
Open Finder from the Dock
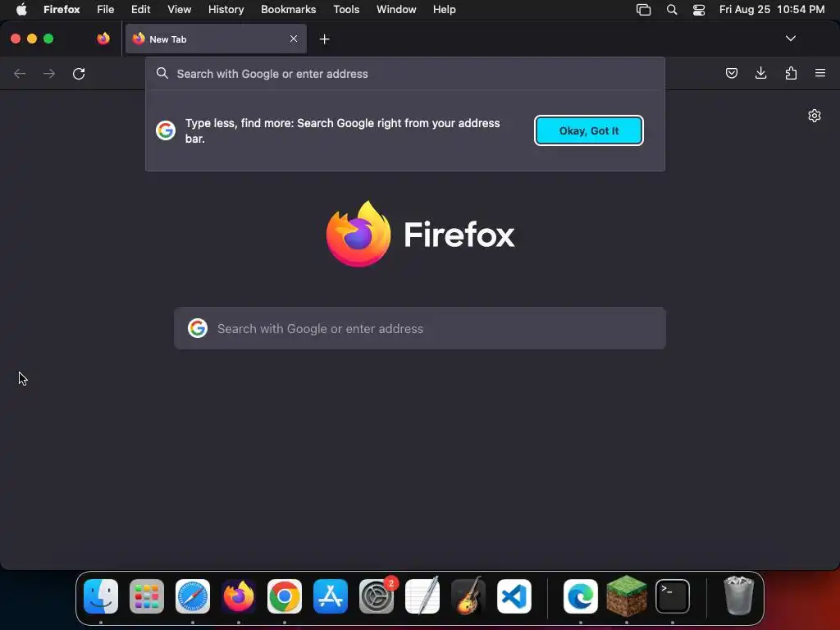pyautogui.click(x=101, y=596)
